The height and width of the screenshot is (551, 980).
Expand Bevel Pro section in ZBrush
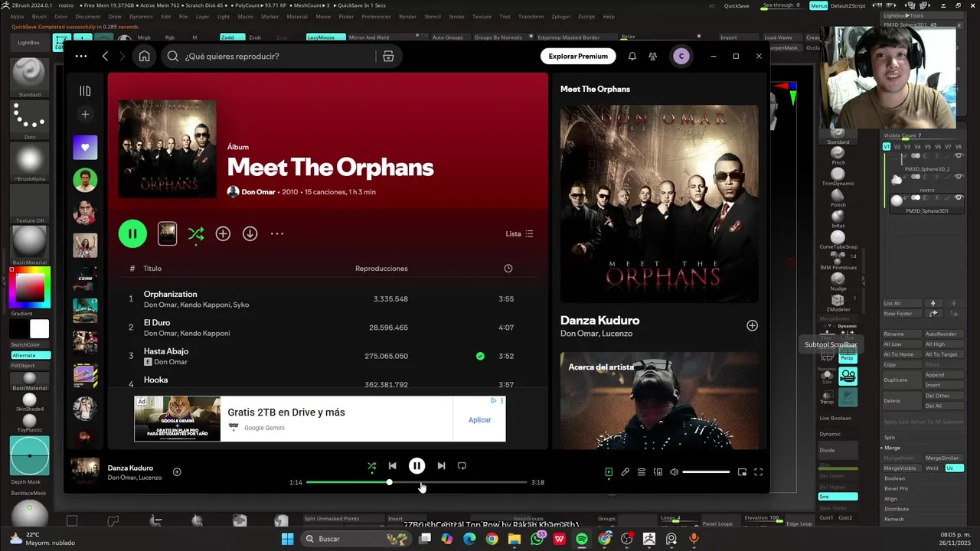(x=896, y=488)
